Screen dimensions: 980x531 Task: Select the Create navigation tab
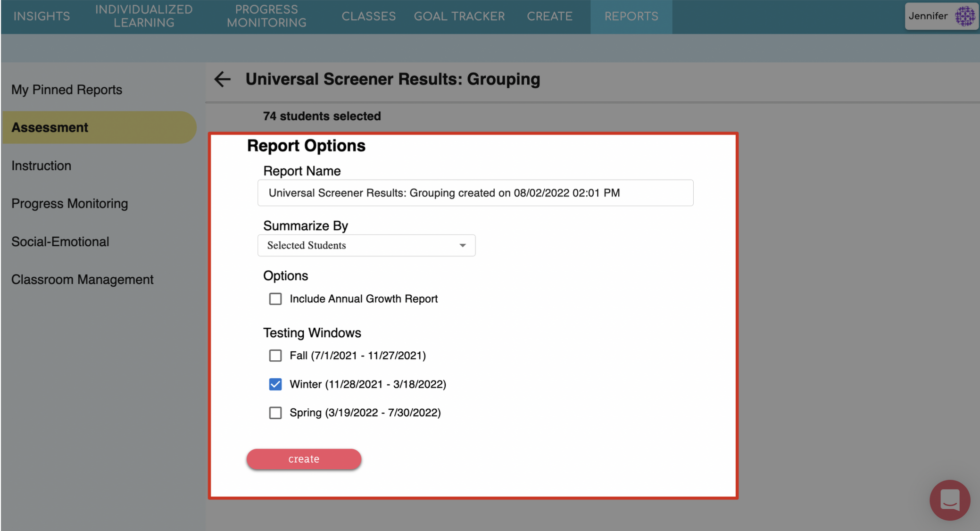(549, 16)
